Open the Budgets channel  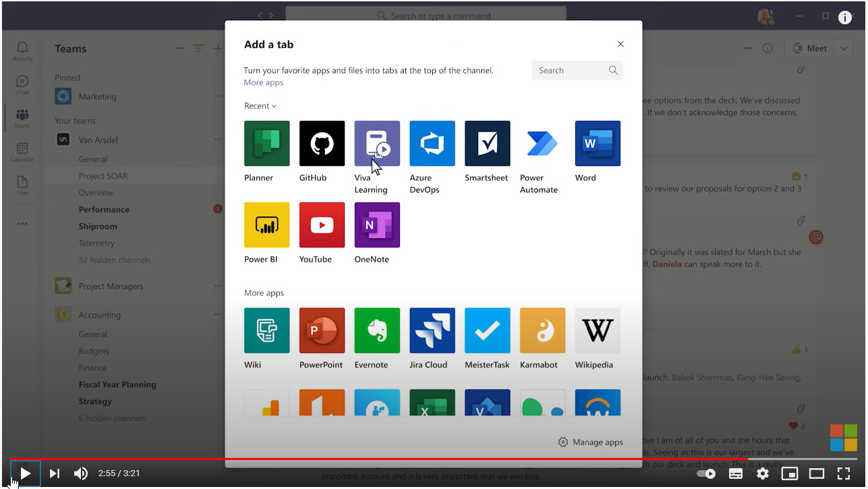(93, 351)
